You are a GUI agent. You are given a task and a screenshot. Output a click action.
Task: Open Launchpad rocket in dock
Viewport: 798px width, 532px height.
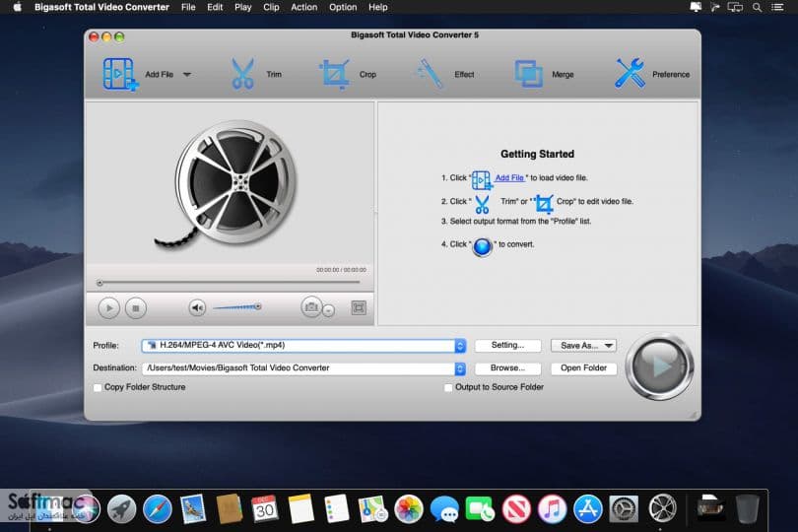[121, 508]
